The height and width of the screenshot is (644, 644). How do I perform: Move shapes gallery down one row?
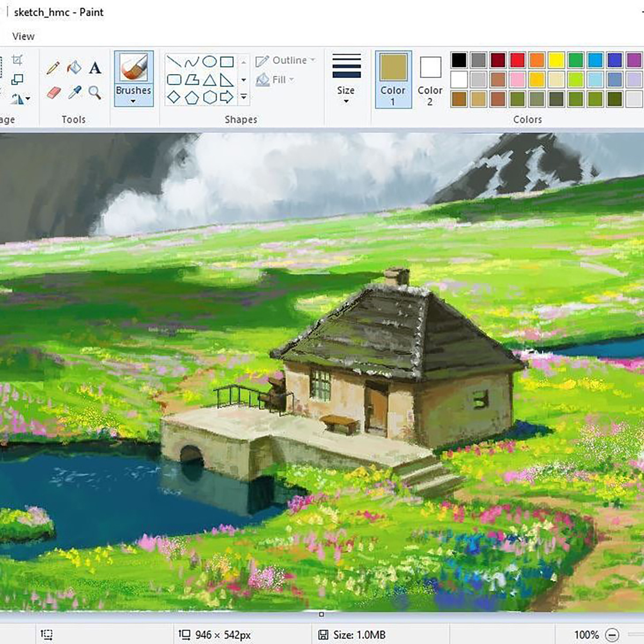(x=244, y=80)
